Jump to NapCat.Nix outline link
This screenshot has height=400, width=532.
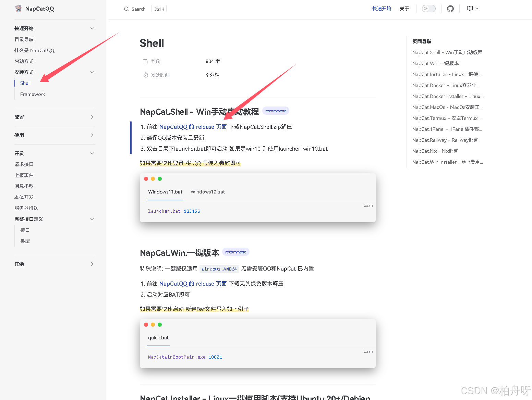click(435, 151)
